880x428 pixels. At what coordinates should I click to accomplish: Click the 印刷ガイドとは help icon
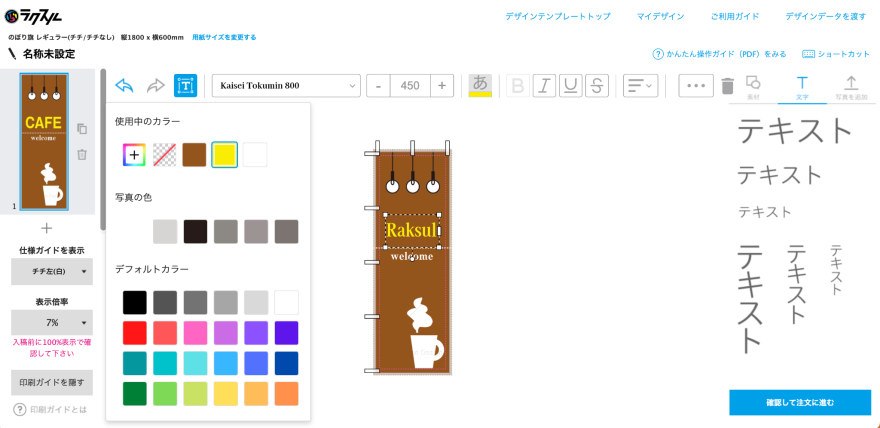click(x=20, y=409)
